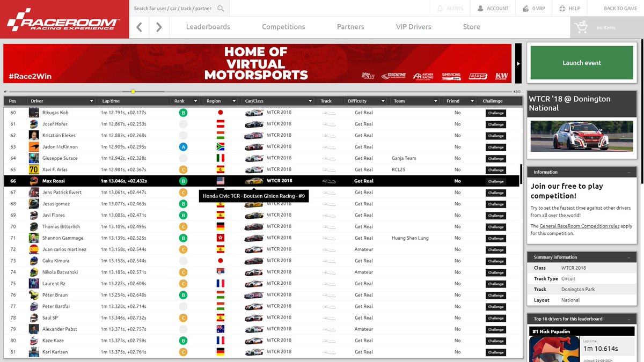Open the Leaderboards tab

(x=208, y=27)
